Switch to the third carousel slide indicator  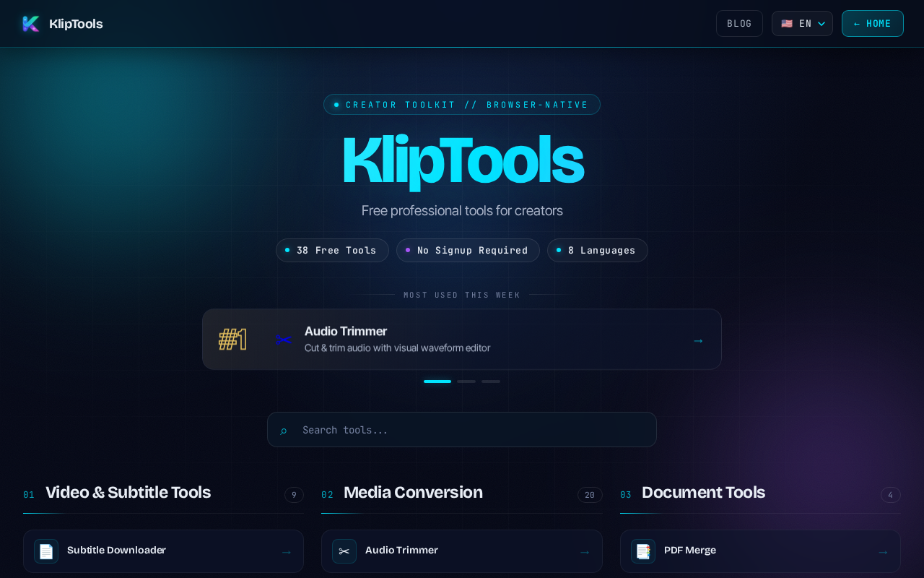[491, 381]
